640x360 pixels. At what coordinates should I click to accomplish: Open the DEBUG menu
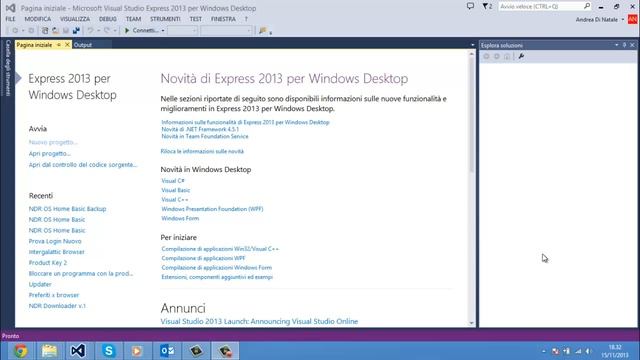(108, 19)
